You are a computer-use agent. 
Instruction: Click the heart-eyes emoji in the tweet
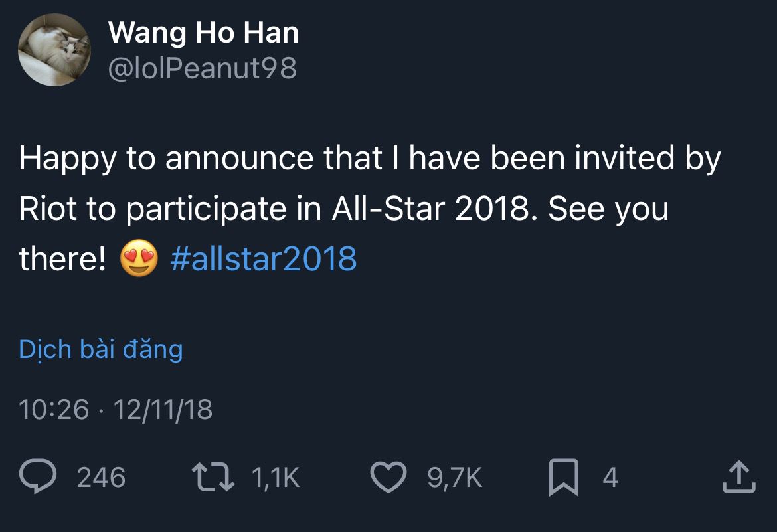point(139,258)
